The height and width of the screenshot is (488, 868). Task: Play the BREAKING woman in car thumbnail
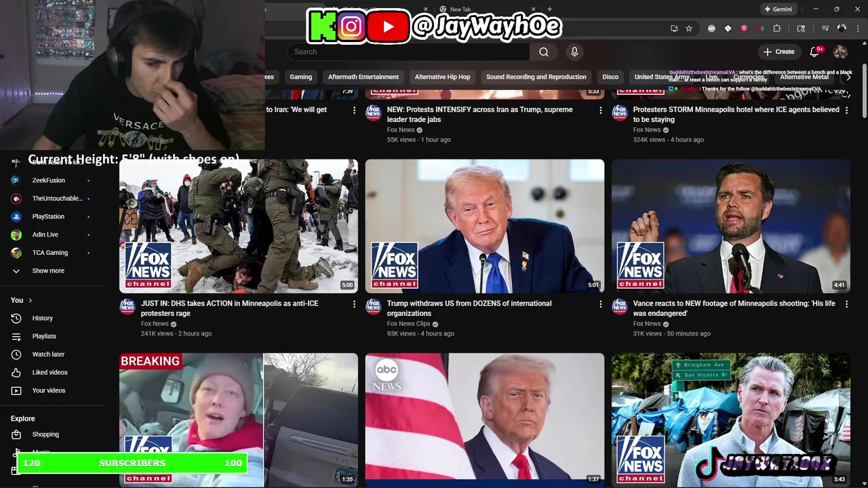point(239,420)
